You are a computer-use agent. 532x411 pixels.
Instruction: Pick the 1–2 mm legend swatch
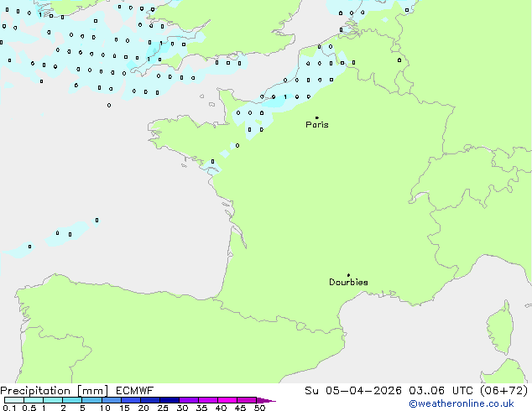(53, 400)
